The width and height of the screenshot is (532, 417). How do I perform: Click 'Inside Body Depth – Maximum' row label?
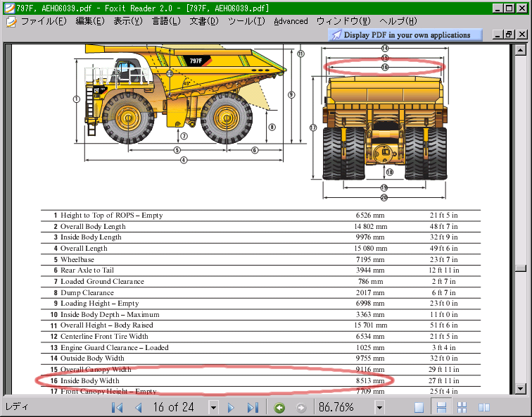(110, 314)
